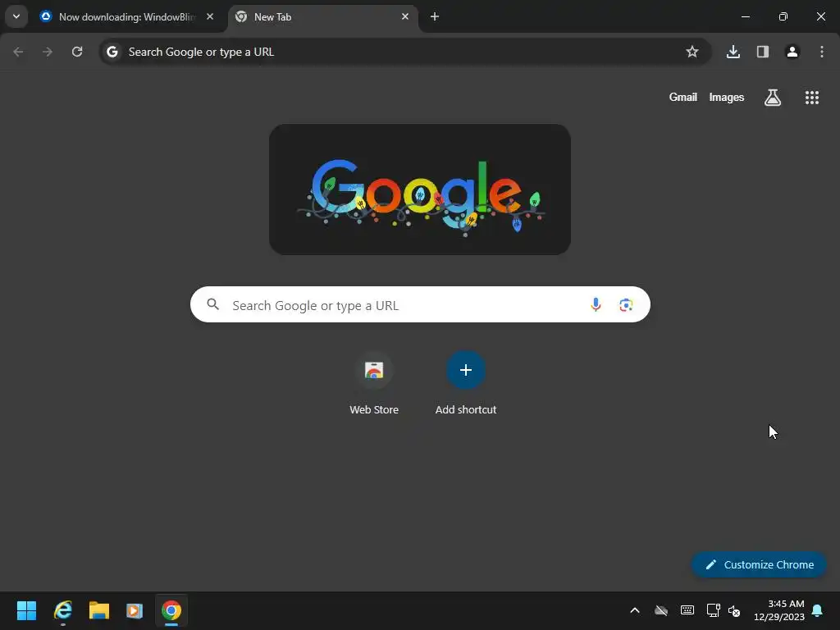Close the Now downloading WindowBlinds tab
The image size is (840, 630).
coord(210,16)
